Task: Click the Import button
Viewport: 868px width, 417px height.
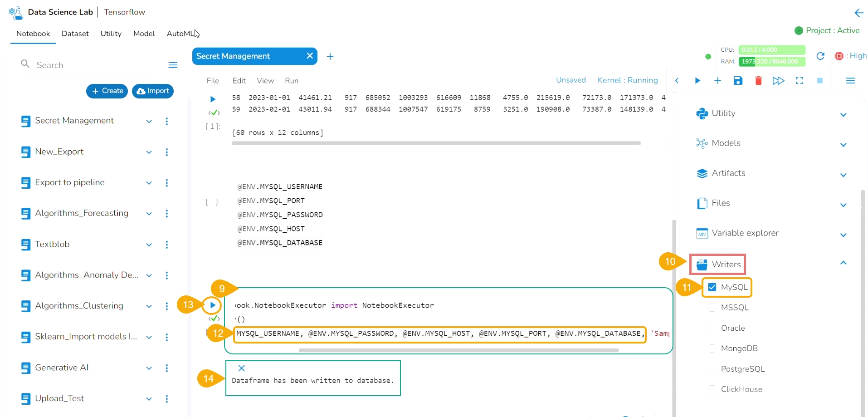Action: click(x=153, y=91)
